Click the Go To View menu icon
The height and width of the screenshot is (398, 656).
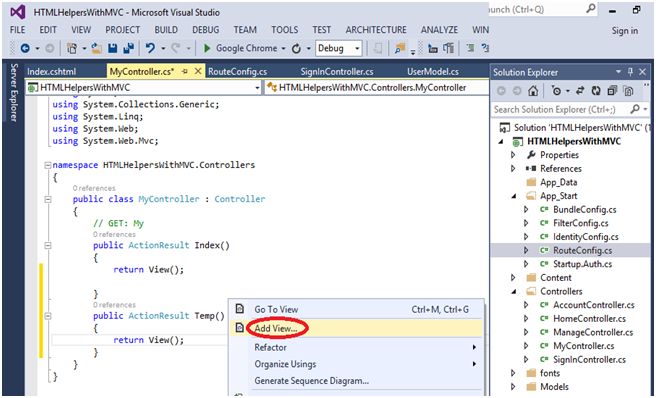pos(240,309)
